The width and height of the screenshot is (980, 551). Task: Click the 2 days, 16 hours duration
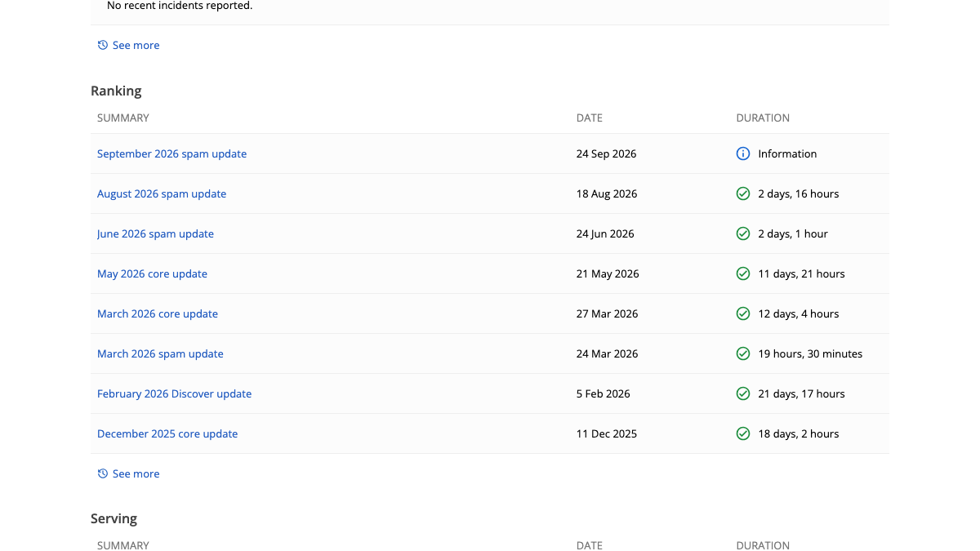click(799, 193)
